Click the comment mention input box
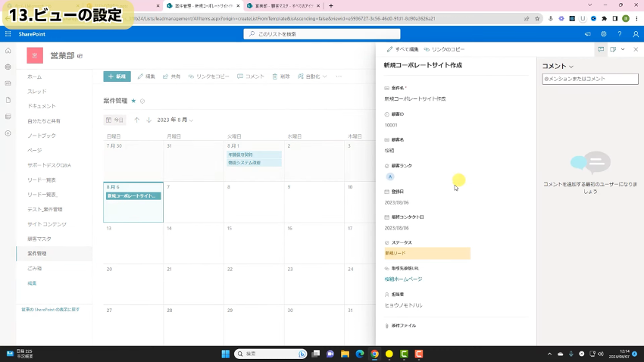This screenshot has width=644, height=362. 589,79
